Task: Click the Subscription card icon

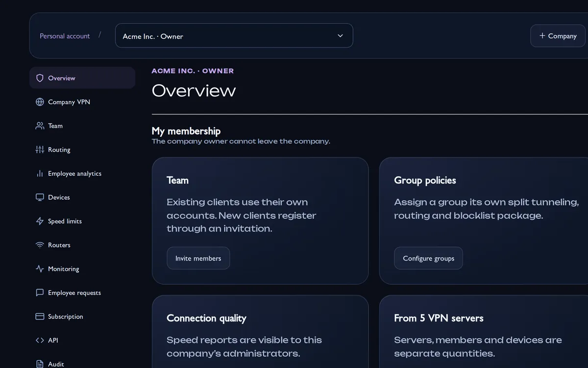Action: pyautogui.click(x=40, y=316)
